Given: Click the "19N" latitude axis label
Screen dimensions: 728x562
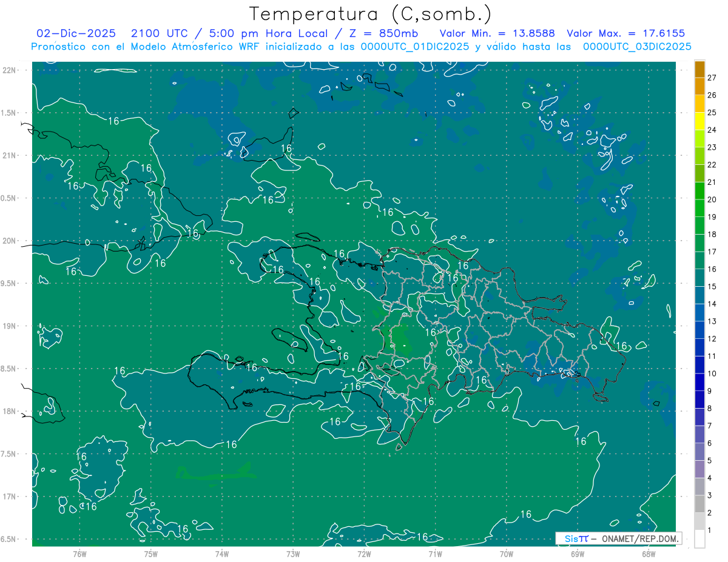Looking at the screenshot, I should coord(9,326).
